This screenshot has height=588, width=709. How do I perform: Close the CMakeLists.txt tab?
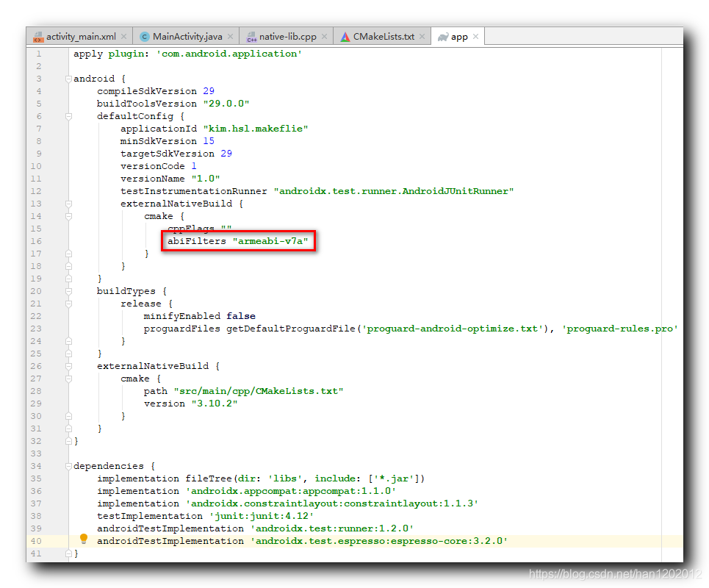tap(422, 37)
